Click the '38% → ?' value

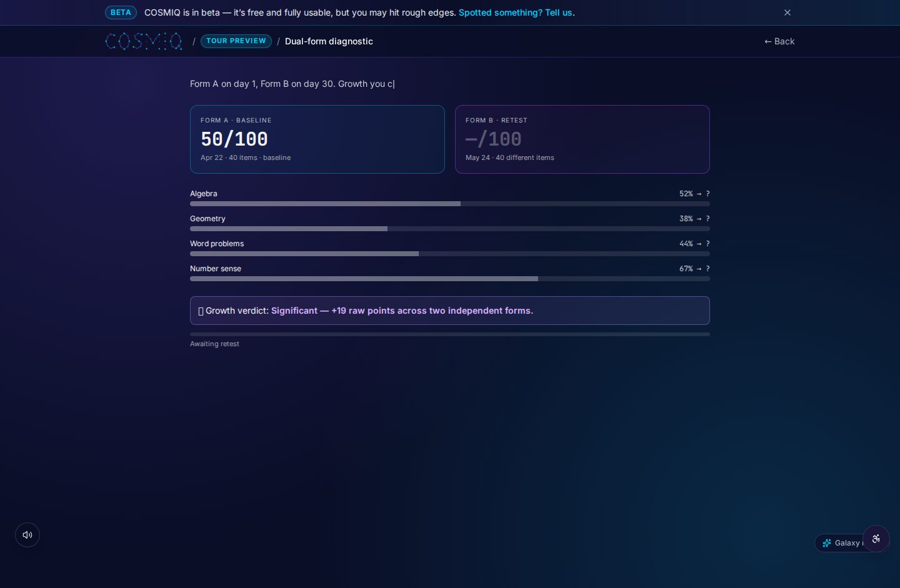pyautogui.click(x=694, y=219)
